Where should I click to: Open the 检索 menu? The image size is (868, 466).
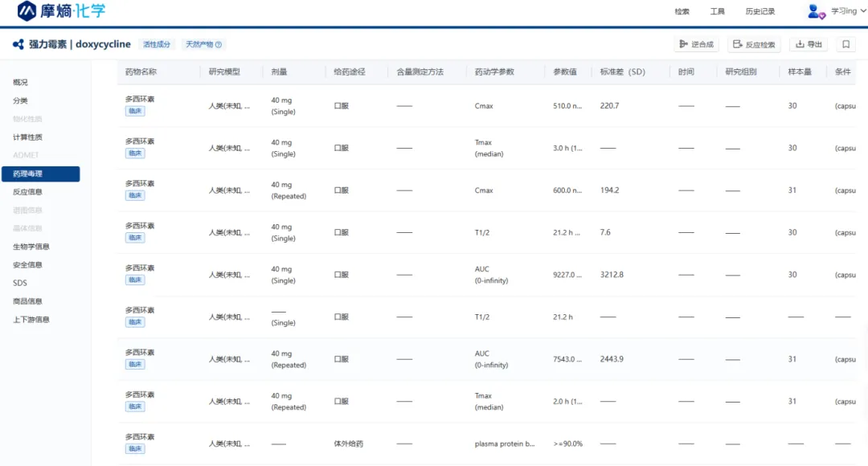pyautogui.click(x=682, y=11)
